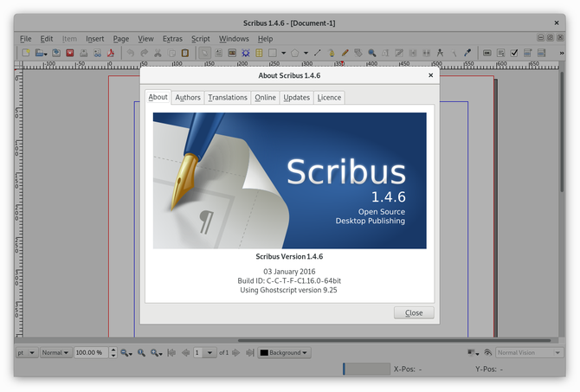580x392 pixels.
Task: Select the Freehand pencil line tool
Action: point(345,53)
